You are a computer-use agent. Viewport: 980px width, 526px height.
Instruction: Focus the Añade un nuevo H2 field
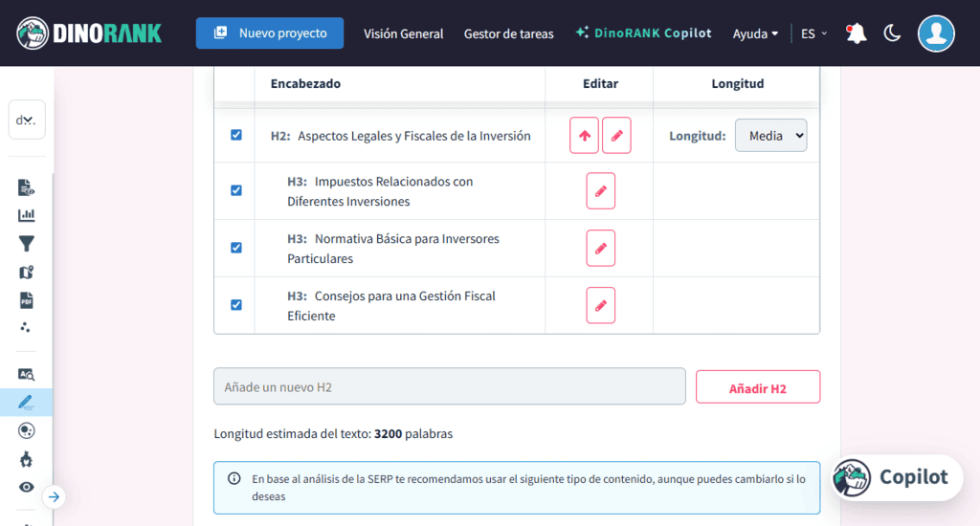[x=450, y=386]
